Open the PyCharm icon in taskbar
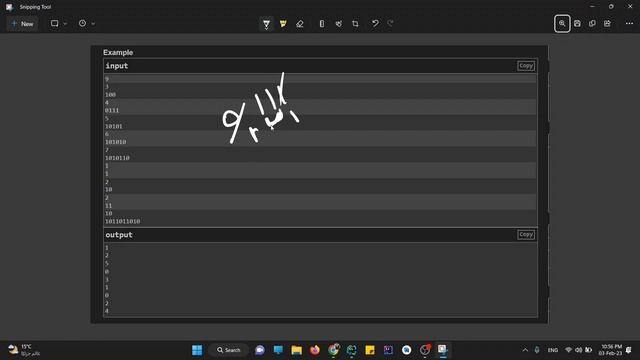The width and height of the screenshot is (640, 360). coord(351,350)
